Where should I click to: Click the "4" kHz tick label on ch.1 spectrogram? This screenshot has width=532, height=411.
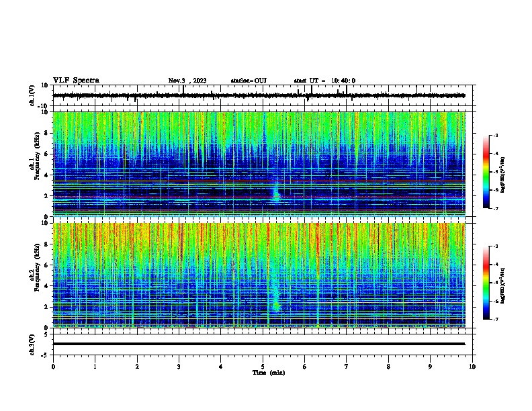[46, 175]
